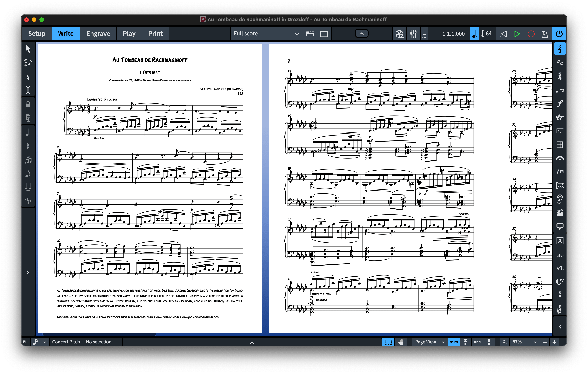Click the red Record button
588x374 pixels.
531,34
